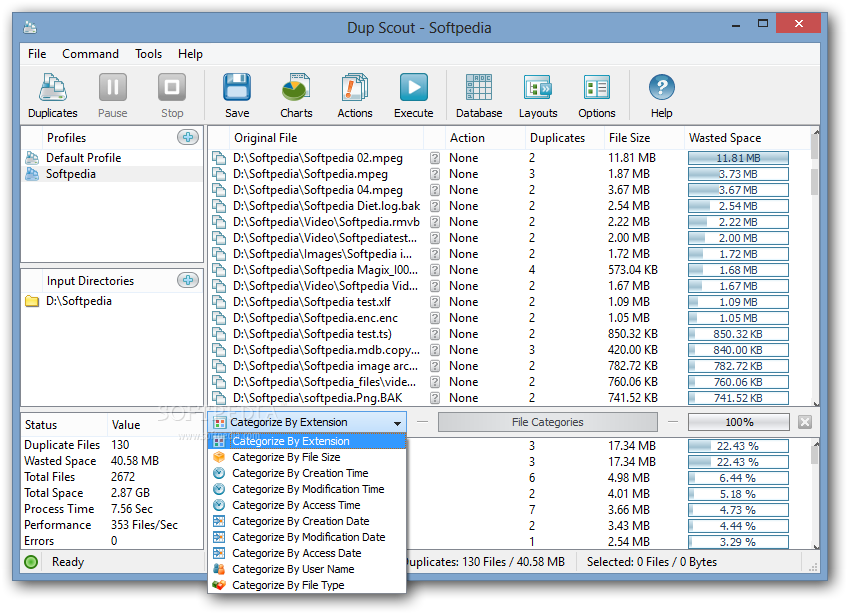Open the Command menu
This screenshot has width=848, height=614.
pyautogui.click(x=90, y=54)
